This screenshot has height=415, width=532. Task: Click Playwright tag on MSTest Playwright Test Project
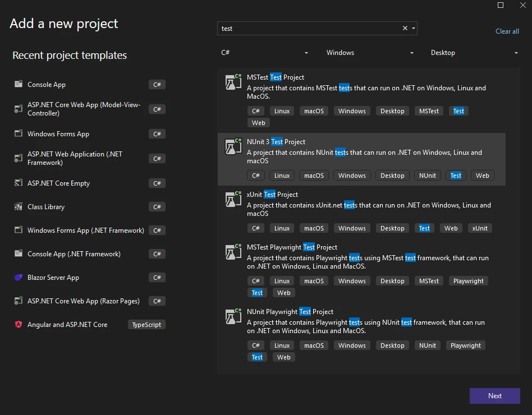(469, 281)
